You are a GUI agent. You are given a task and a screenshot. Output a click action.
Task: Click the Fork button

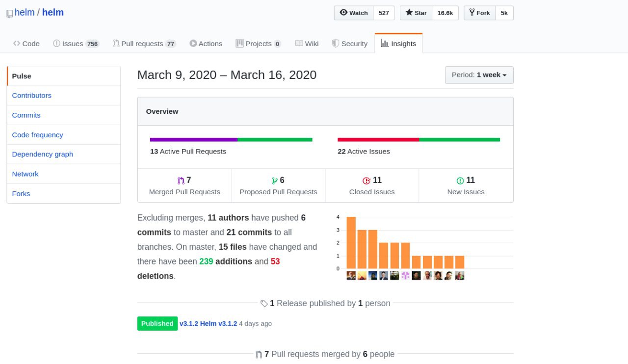click(x=480, y=13)
